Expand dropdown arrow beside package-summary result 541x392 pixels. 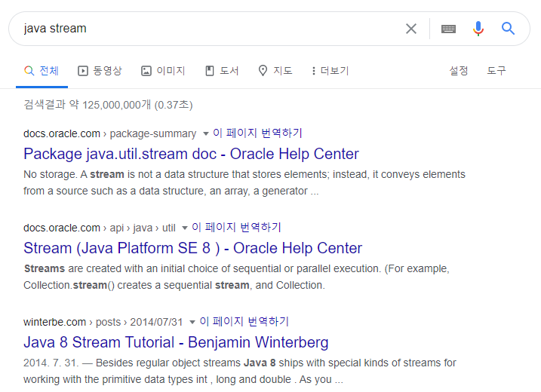[206, 133]
